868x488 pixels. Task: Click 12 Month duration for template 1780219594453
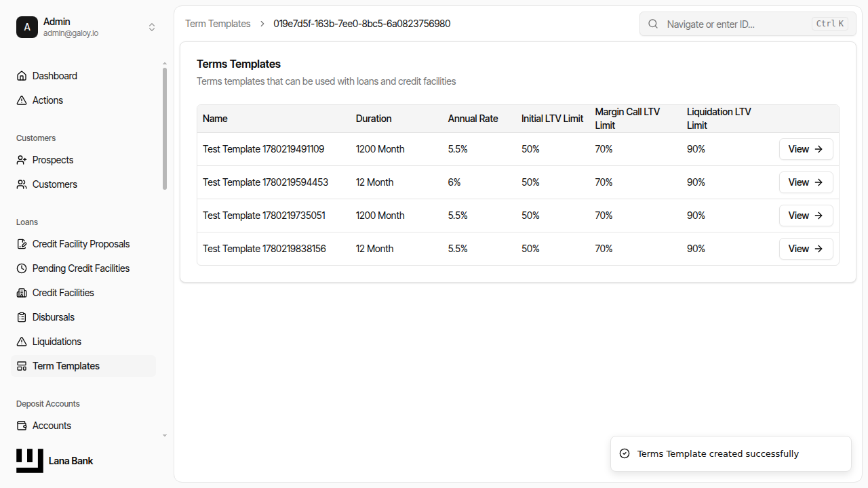[374, 182]
